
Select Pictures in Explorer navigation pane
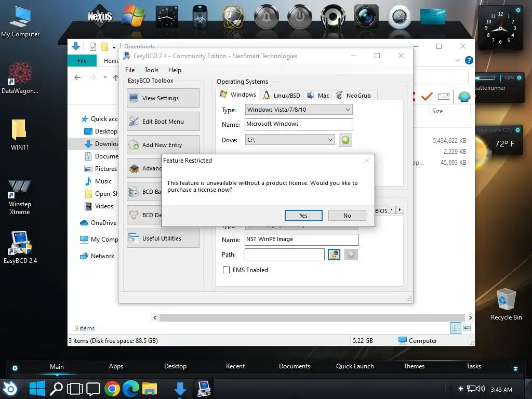[101, 169]
